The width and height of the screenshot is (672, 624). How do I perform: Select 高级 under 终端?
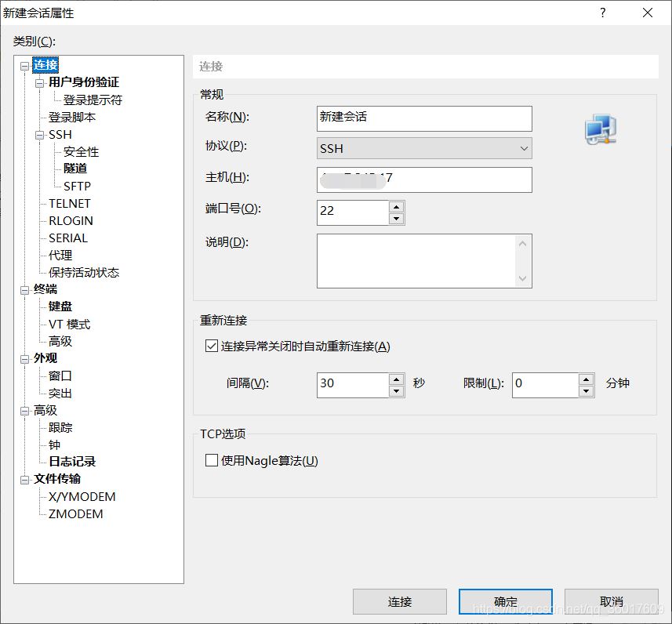[60, 342]
